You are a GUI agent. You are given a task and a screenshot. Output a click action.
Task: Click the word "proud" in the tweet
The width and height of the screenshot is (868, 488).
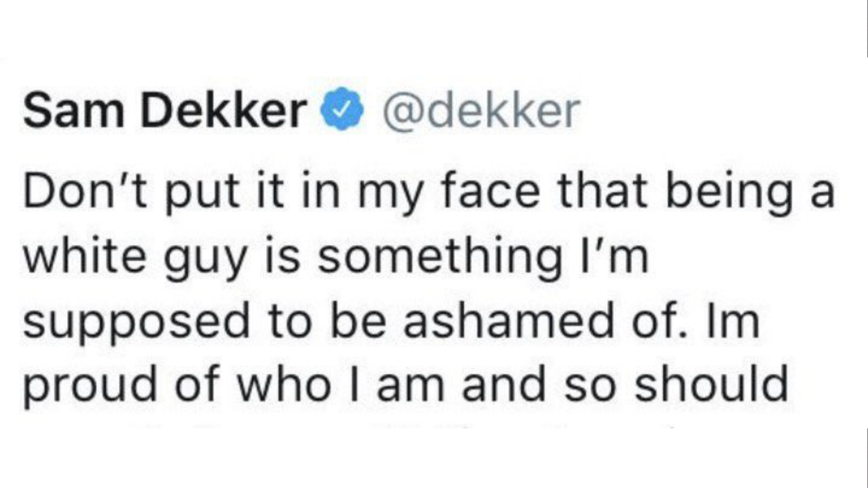point(90,387)
